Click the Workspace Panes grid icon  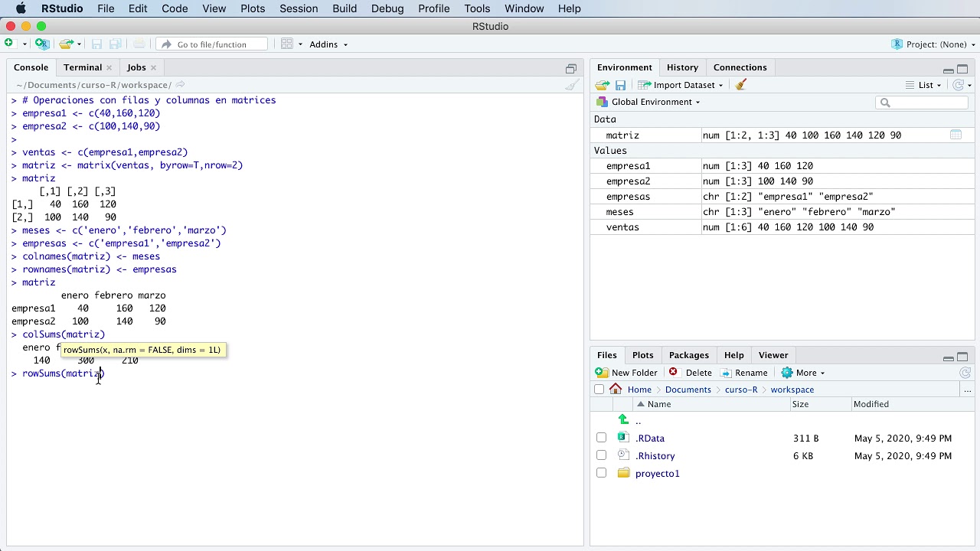point(287,44)
